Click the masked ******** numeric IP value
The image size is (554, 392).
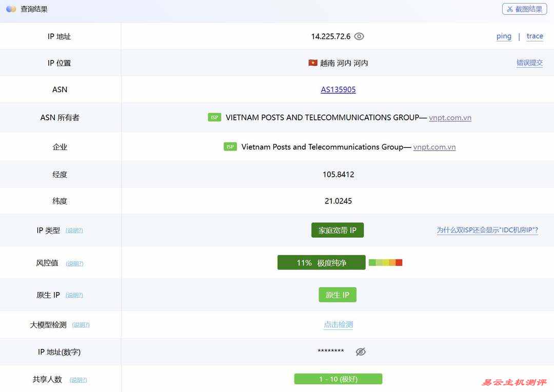point(331,351)
